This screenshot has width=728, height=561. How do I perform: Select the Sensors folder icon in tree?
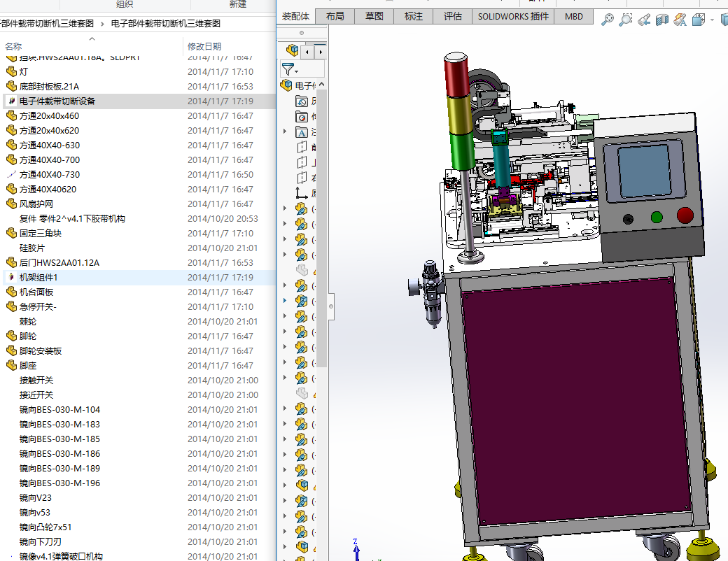pyautogui.click(x=302, y=116)
